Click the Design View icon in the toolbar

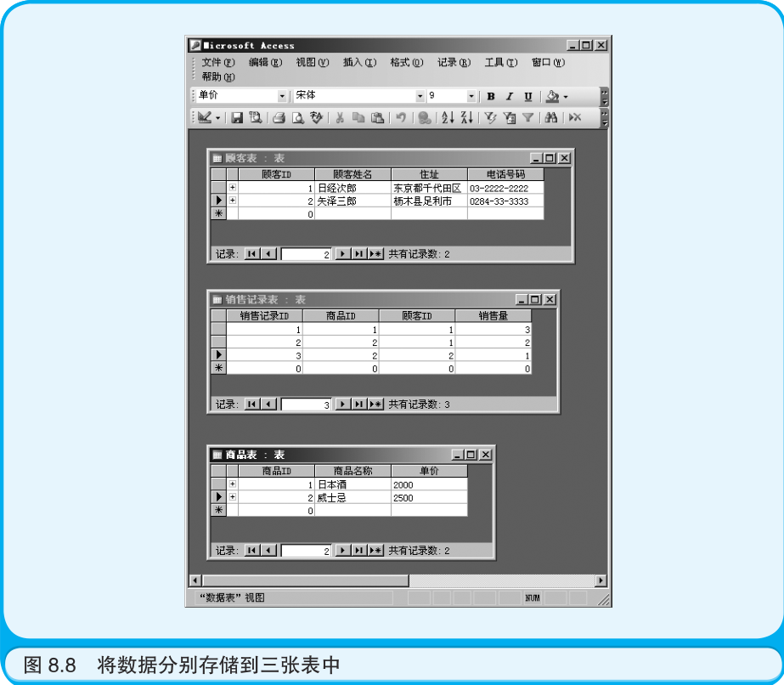pyautogui.click(x=204, y=117)
